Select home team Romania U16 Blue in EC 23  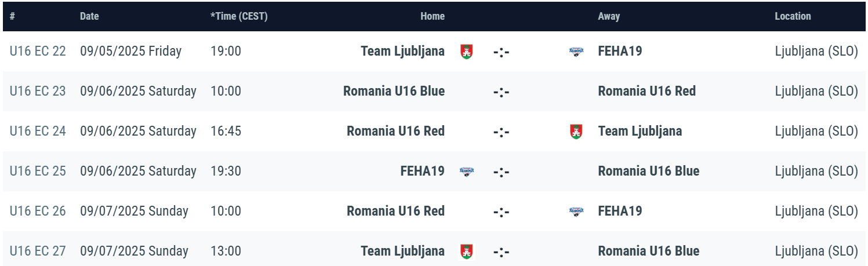click(394, 91)
